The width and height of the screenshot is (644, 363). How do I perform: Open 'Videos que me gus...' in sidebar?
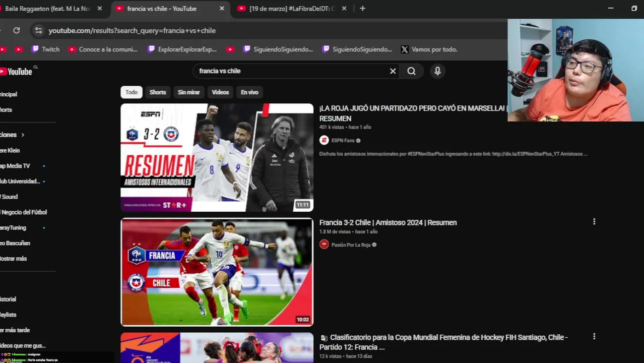point(23,346)
